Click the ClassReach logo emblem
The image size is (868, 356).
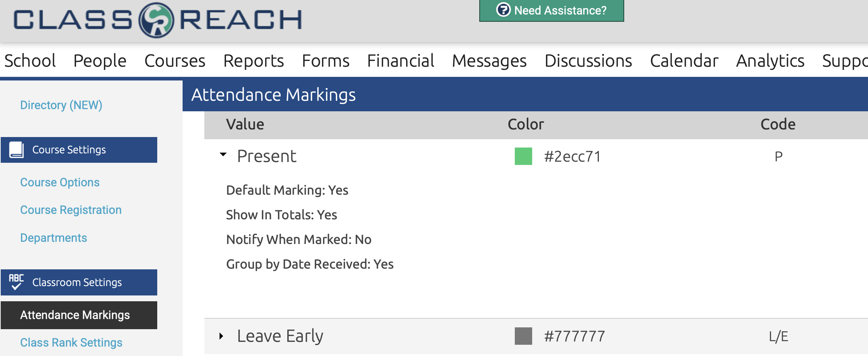(156, 20)
